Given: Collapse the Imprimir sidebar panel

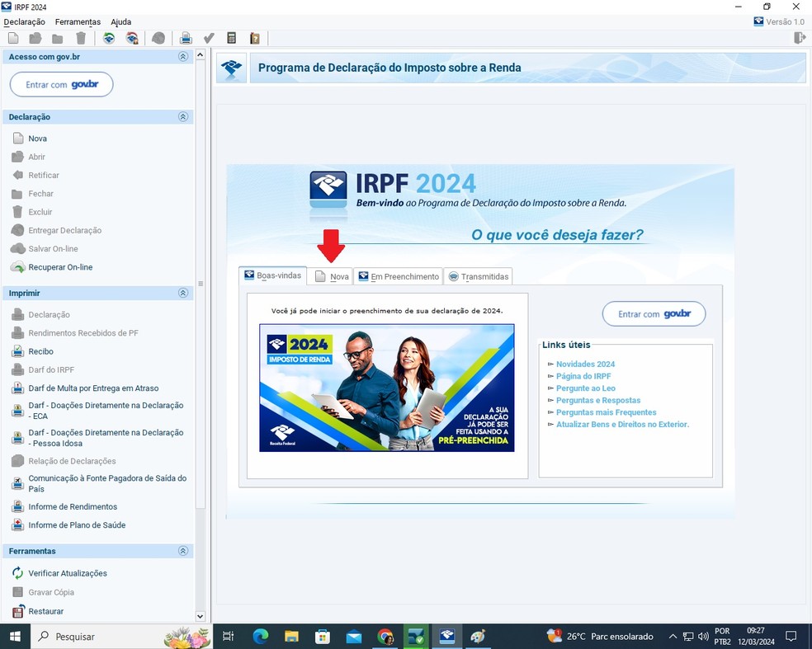Looking at the screenshot, I should click(183, 293).
